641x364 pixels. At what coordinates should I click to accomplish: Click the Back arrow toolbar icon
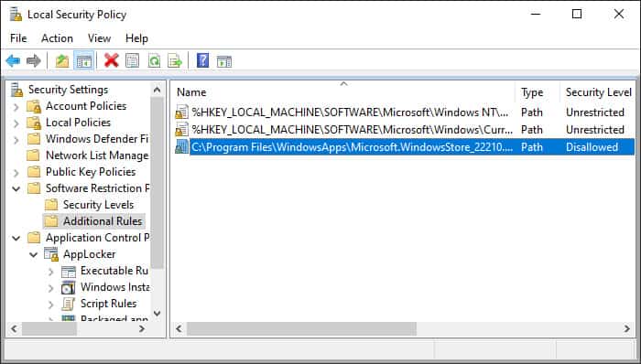tap(13, 61)
